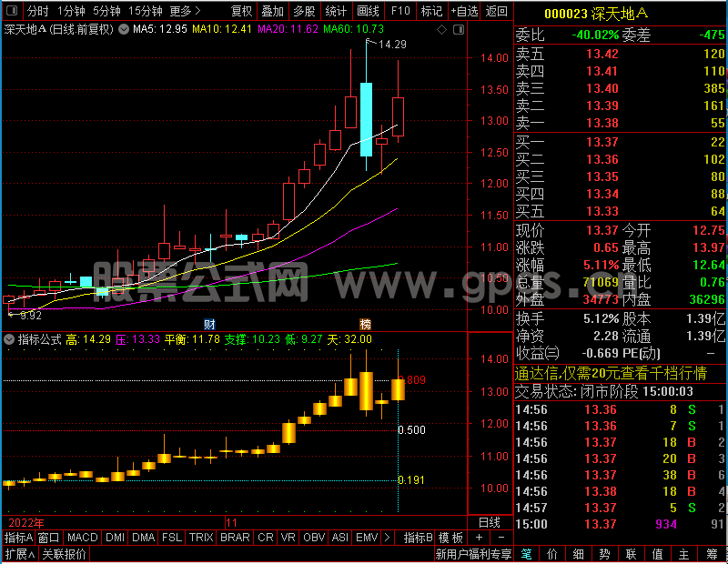Open 多股 multi-stock view
The image size is (728, 564).
point(304,11)
